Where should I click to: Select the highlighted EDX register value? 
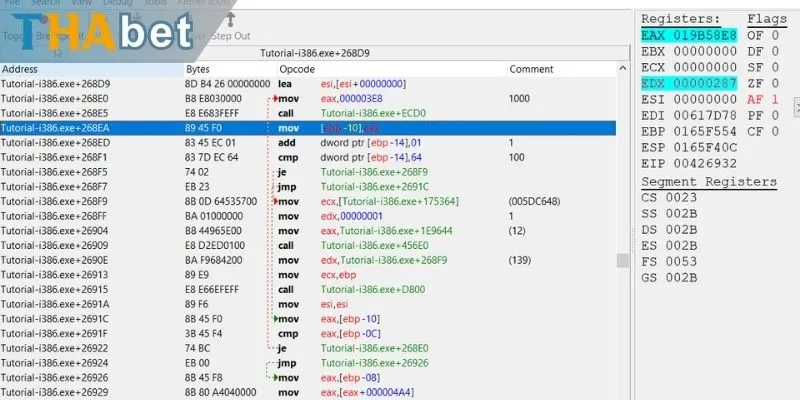point(704,83)
